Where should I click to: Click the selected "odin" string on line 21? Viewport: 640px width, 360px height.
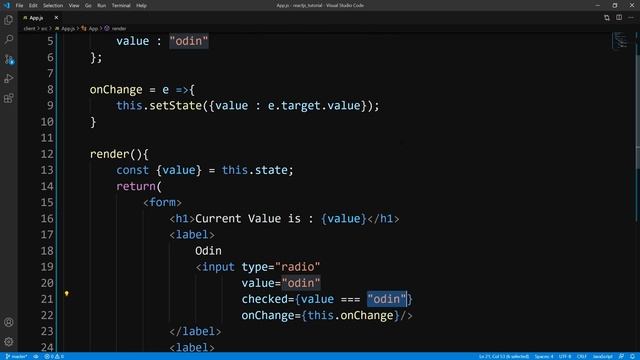pos(387,299)
